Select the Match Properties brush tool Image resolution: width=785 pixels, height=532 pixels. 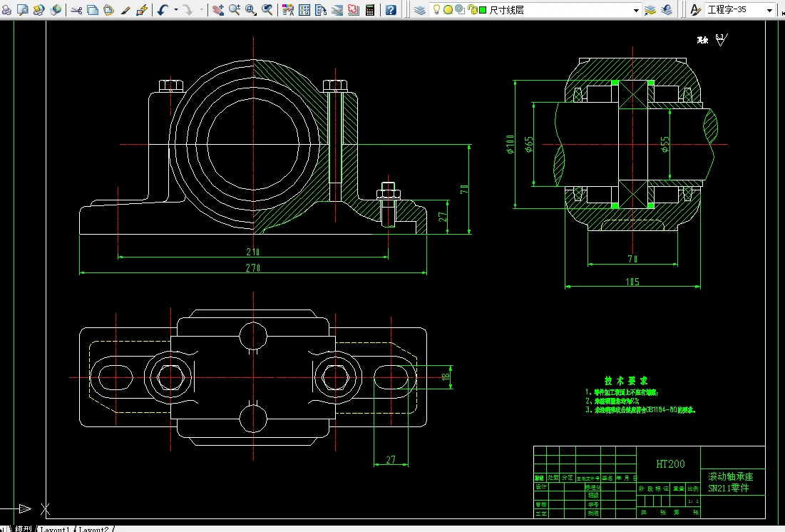[x=125, y=10]
